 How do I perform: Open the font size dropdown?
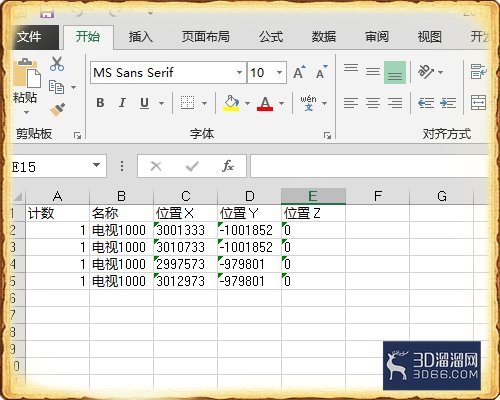(x=279, y=72)
